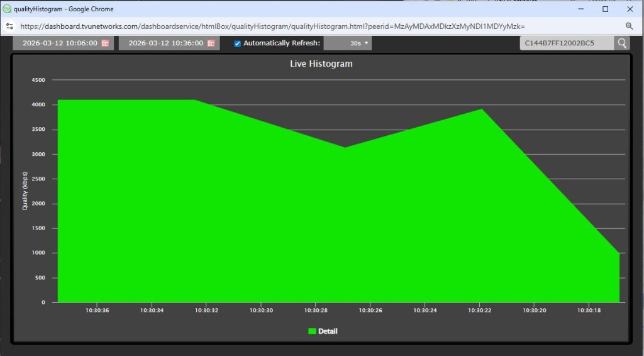
Task: Toggle the green Detail legend swatch
Action: tap(312, 331)
